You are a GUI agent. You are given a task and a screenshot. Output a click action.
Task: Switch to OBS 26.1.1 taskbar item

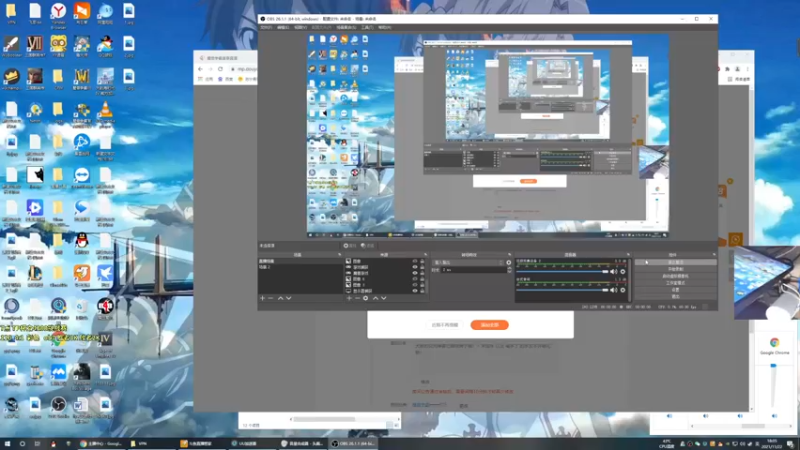click(x=354, y=444)
